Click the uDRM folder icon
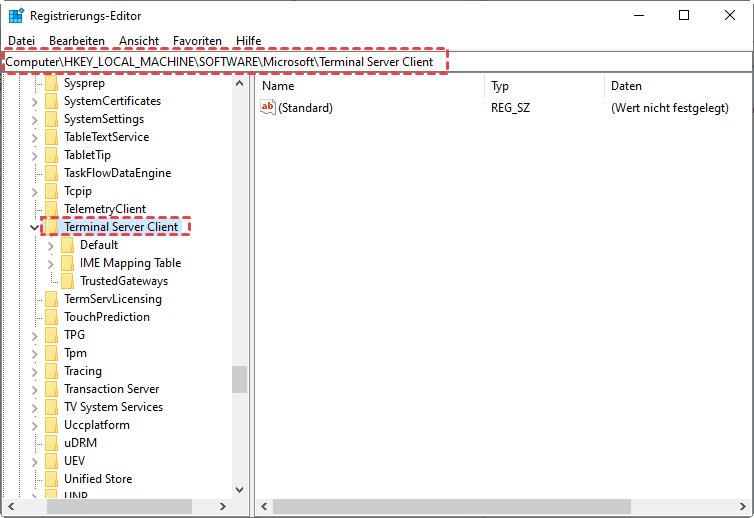754x518 pixels. pos(51,443)
